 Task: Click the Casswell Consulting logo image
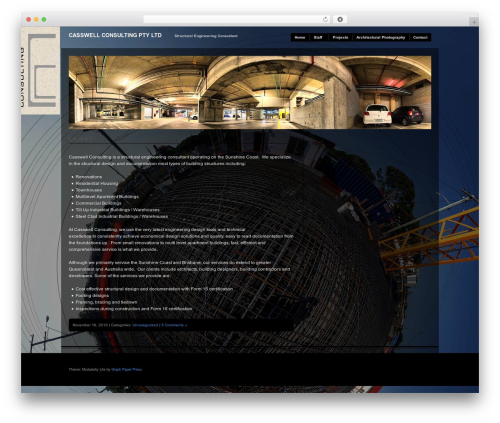coord(41,71)
